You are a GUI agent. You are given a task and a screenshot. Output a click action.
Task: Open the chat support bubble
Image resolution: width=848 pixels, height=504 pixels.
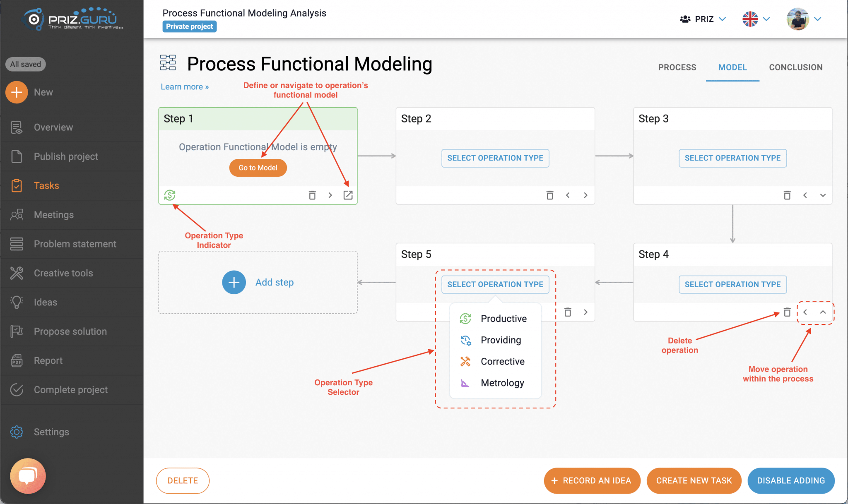tap(28, 475)
